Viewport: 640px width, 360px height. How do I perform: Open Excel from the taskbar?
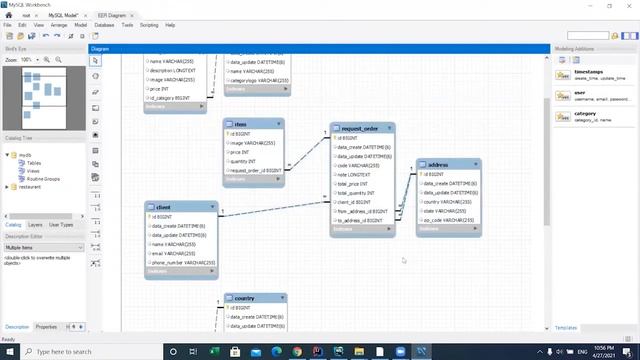214,351
